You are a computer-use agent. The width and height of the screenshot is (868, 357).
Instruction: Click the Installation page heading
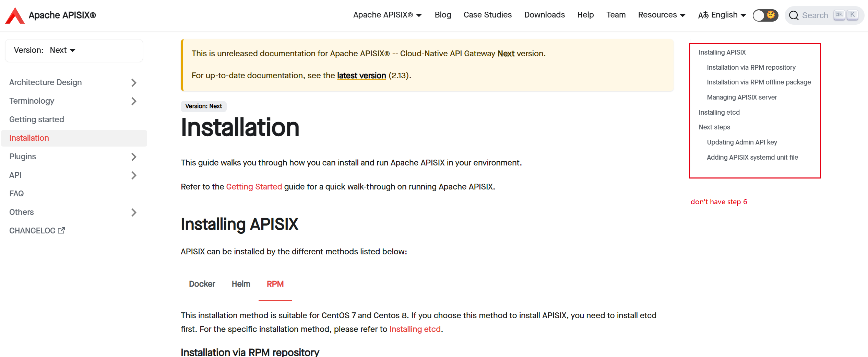point(240,127)
